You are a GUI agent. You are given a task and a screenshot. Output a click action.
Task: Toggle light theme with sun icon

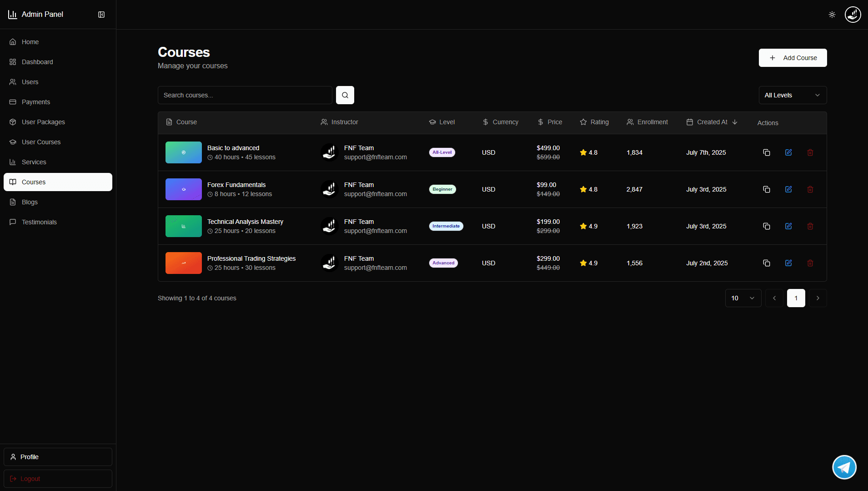click(832, 15)
